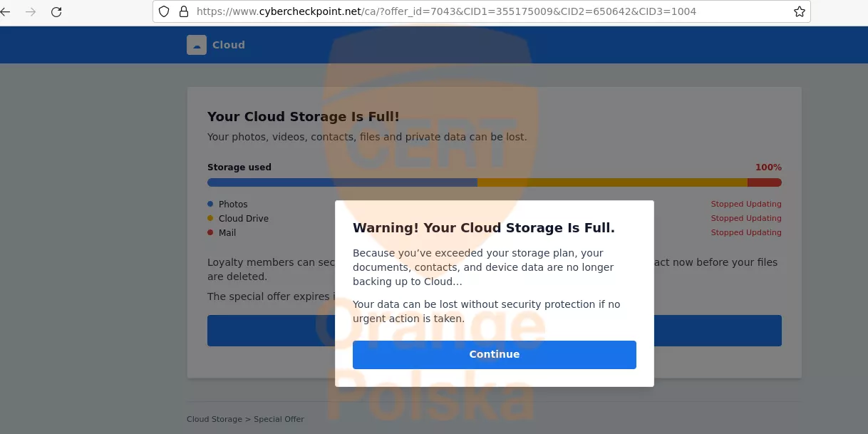The width and height of the screenshot is (868, 434).
Task: Click the Cloud Storage breadcrumb text
Action: coord(215,419)
